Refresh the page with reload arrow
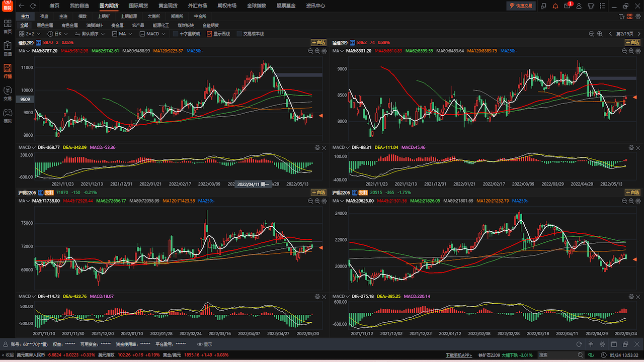The width and height of the screenshot is (644, 362). click(x=33, y=6)
